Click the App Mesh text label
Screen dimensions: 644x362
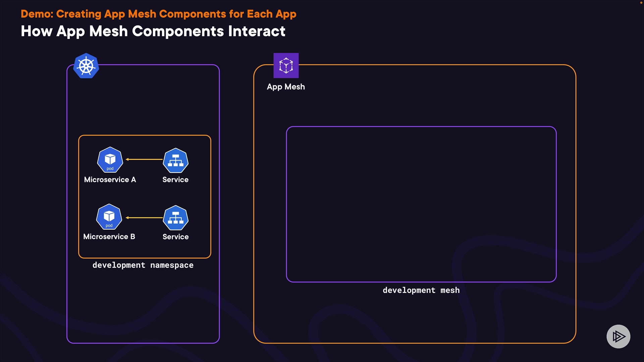pos(286,87)
